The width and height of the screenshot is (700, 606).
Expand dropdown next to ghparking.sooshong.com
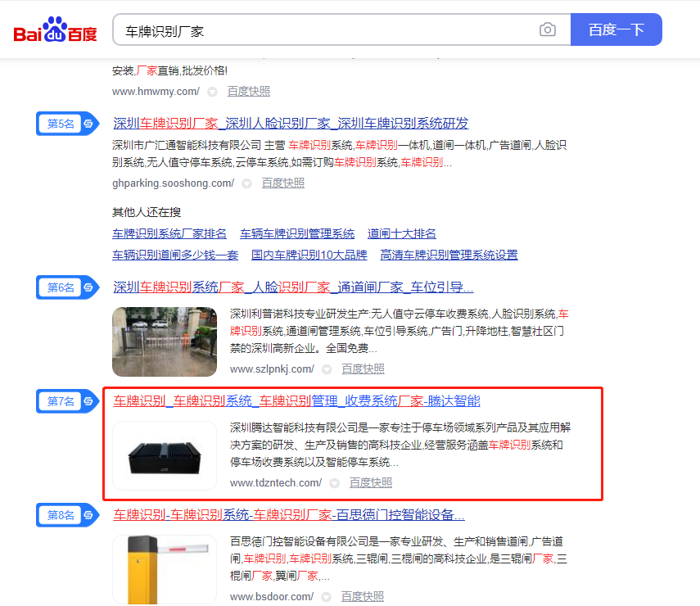tap(247, 183)
